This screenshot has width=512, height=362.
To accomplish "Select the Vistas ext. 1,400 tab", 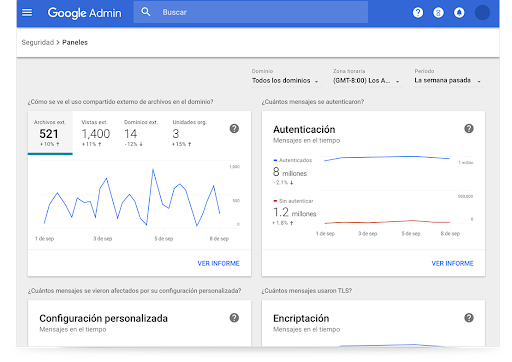I will click(96, 133).
